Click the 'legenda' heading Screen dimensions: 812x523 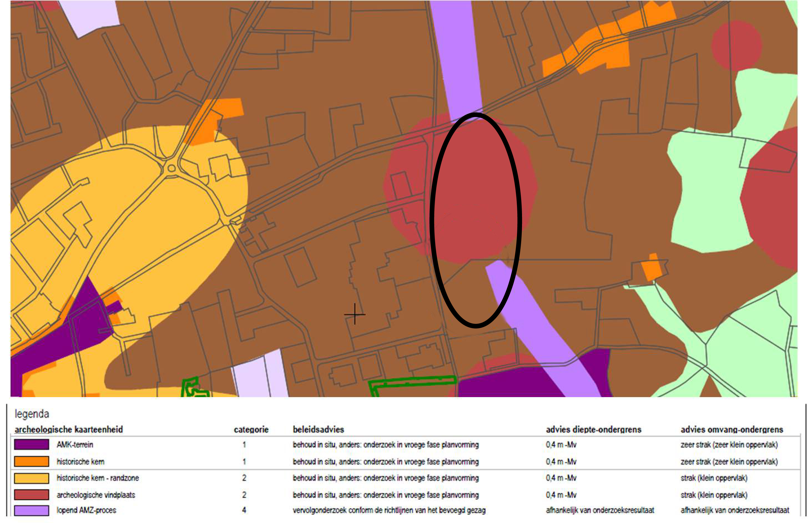pos(32,414)
